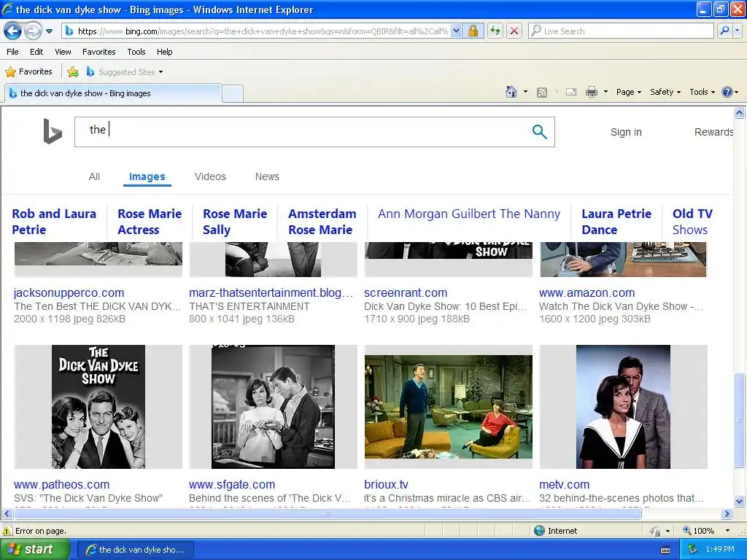Open the Tools command bar dropdown
747x560 pixels.
[703, 92]
